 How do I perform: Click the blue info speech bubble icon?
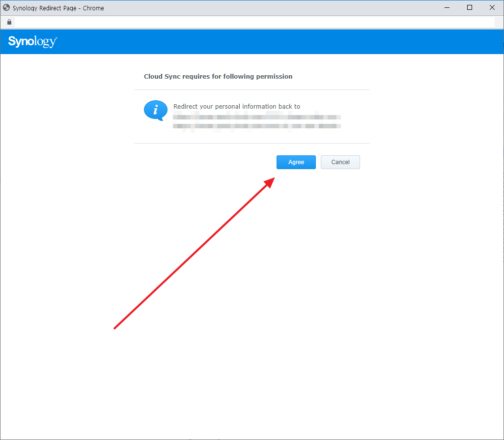point(156,110)
